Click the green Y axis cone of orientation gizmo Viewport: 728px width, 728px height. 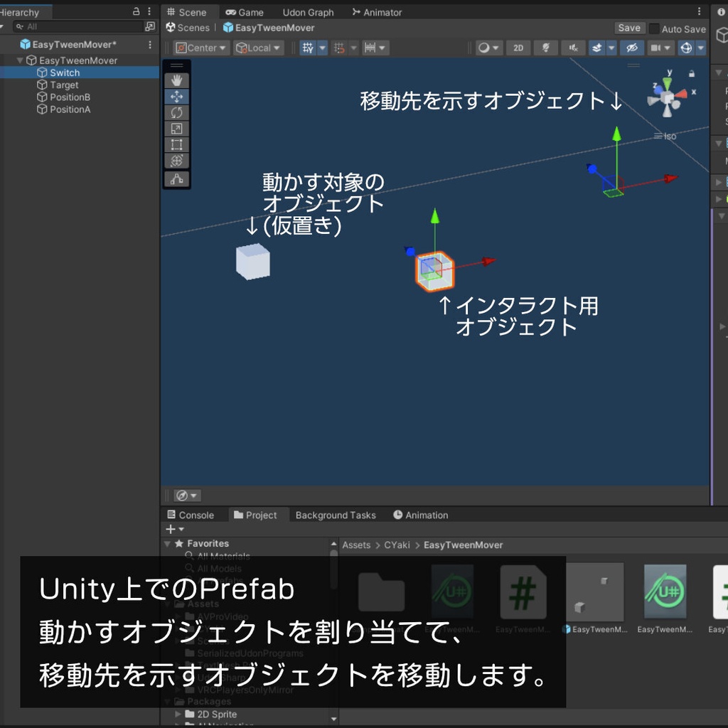pos(667,84)
